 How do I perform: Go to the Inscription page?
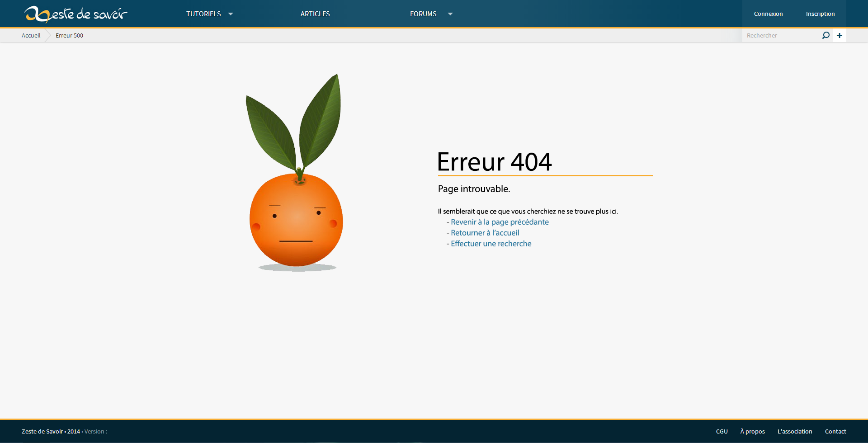click(820, 14)
